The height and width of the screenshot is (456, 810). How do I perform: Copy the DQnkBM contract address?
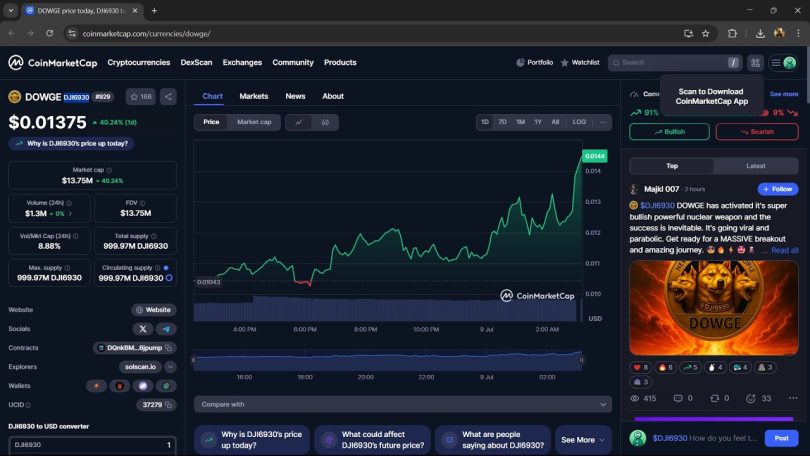[x=168, y=348]
